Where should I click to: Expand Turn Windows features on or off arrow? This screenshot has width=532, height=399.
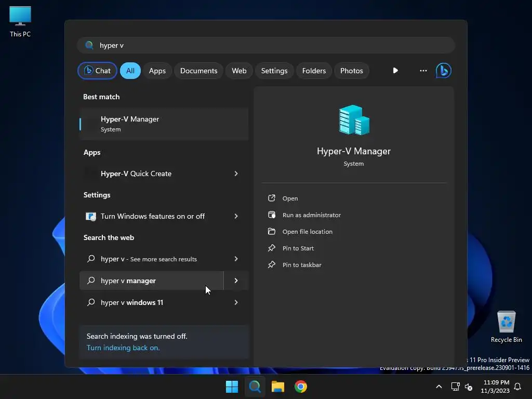point(236,216)
